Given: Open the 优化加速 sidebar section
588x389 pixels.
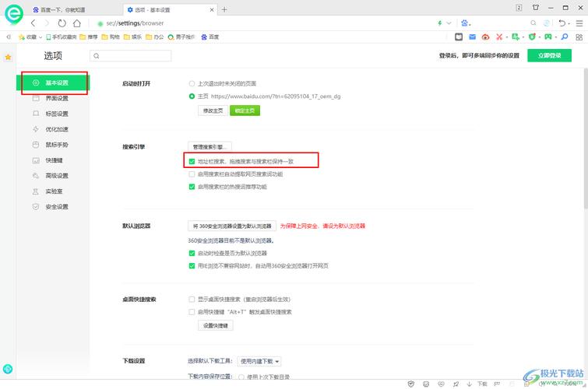Looking at the screenshot, I should coord(52,129).
